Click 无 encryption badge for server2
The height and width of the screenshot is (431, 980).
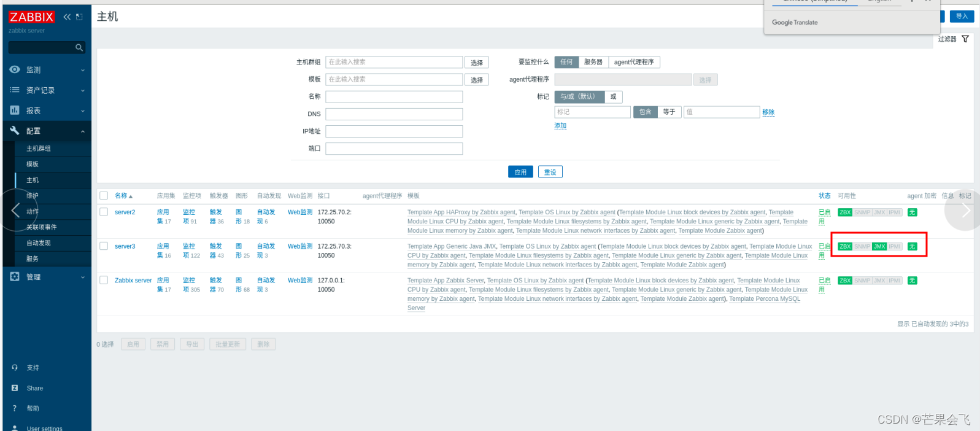click(912, 212)
